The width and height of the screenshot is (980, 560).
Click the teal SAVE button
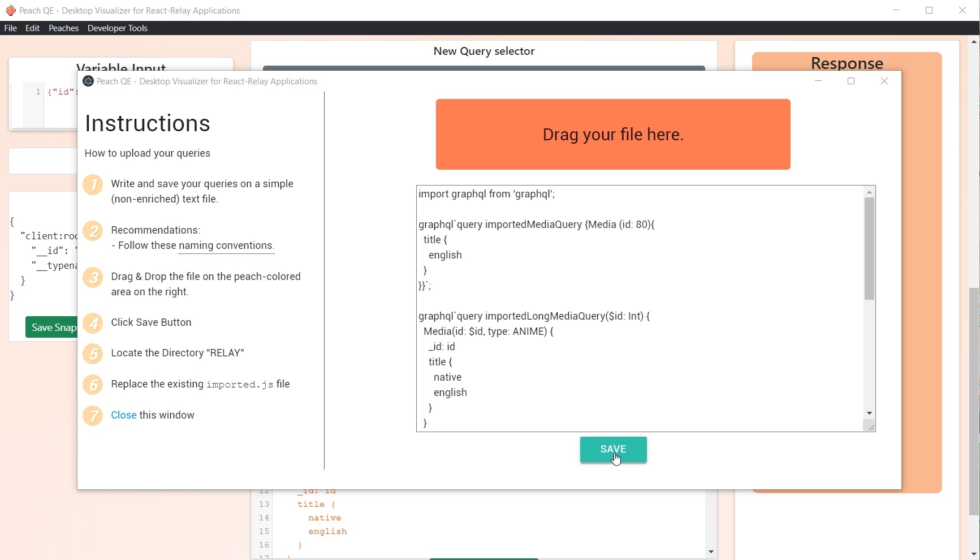tap(613, 450)
